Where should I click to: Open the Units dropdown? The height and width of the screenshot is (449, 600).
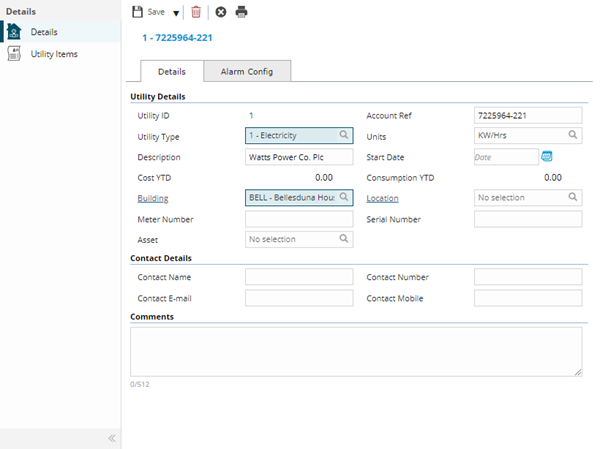click(x=527, y=135)
